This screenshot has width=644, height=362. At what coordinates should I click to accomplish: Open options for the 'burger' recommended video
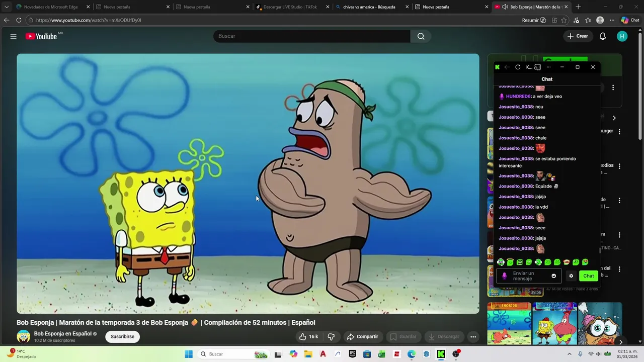[x=619, y=132]
